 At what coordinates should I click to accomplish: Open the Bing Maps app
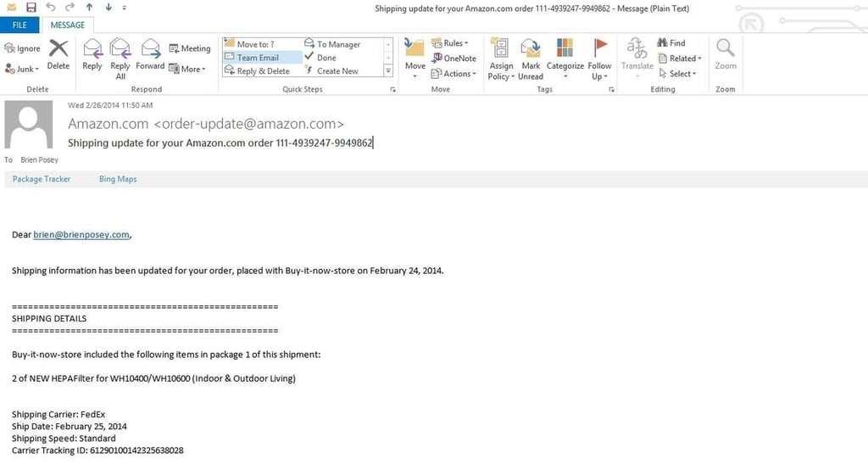click(x=118, y=179)
